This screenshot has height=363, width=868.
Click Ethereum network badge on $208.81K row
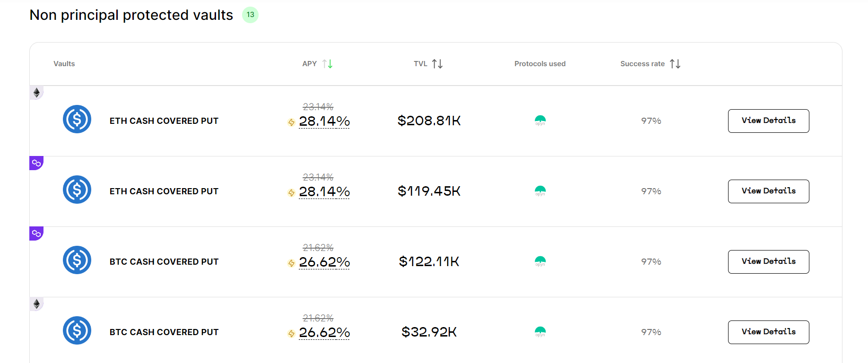(36, 93)
